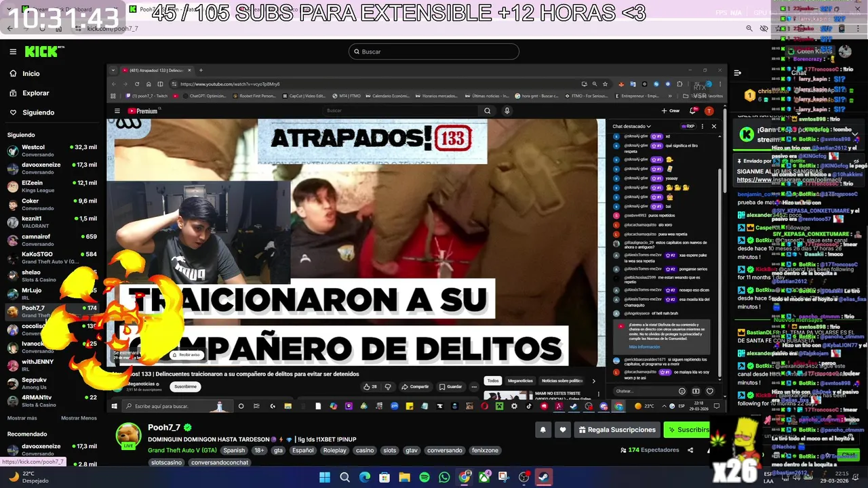Image resolution: width=868 pixels, height=488 pixels.
Task: Open WhatsApp from the taskbar
Action: coord(444,477)
